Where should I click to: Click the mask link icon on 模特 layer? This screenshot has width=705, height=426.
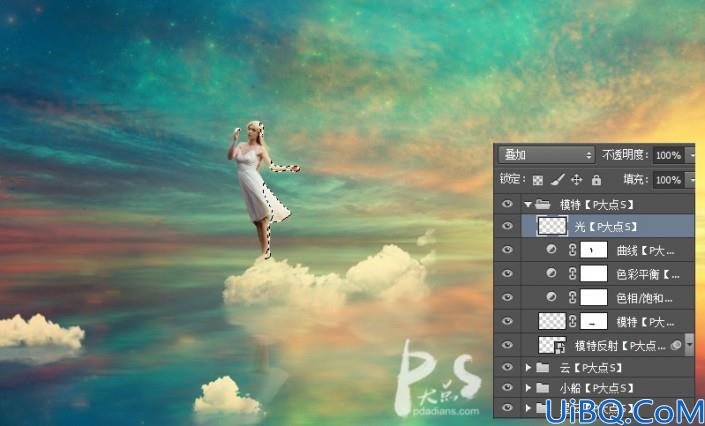click(572, 321)
